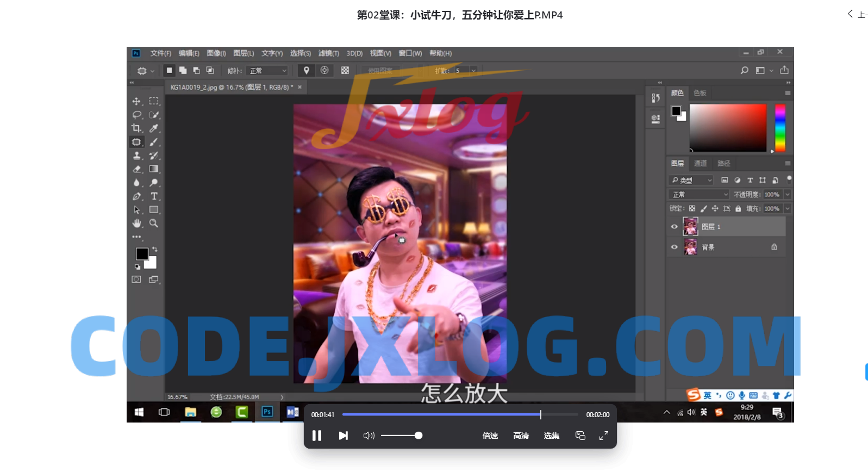Click the video volume slider handle
The image size is (868, 472).
click(419, 436)
